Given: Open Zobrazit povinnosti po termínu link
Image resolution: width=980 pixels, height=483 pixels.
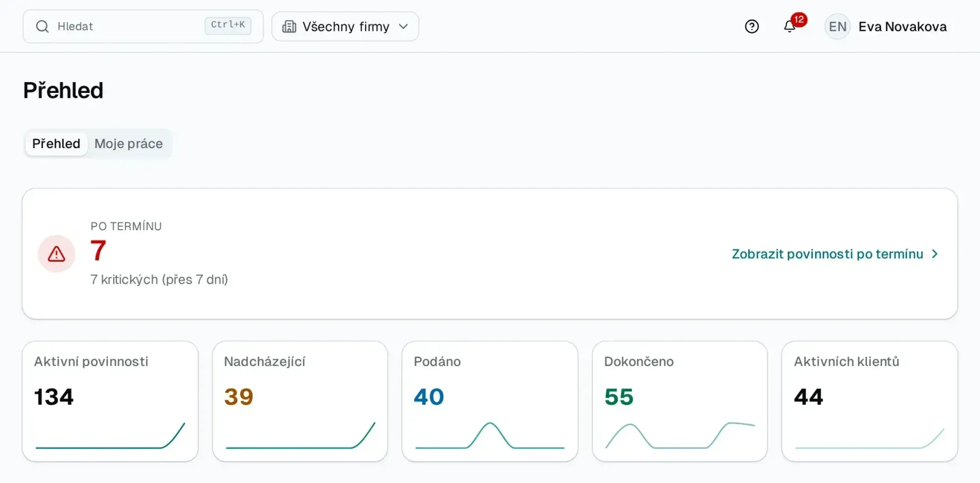Looking at the screenshot, I should pos(828,254).
